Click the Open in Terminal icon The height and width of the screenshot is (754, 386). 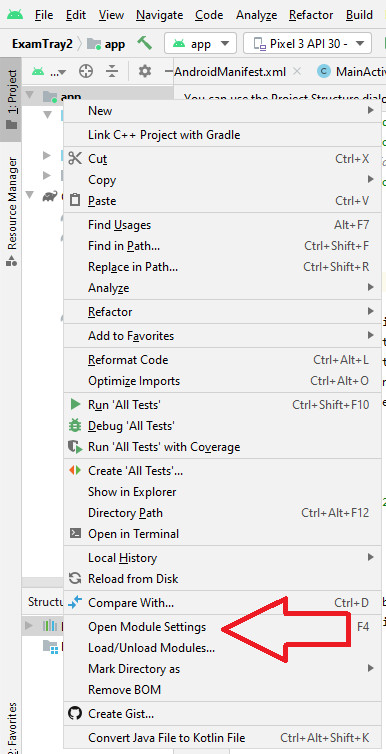(75, 533)
